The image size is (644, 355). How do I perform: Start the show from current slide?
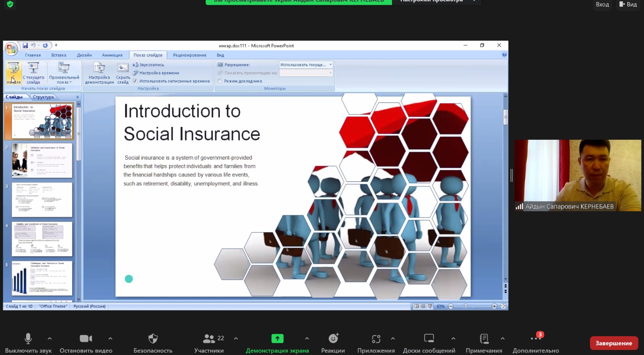[x=33, y=73]
